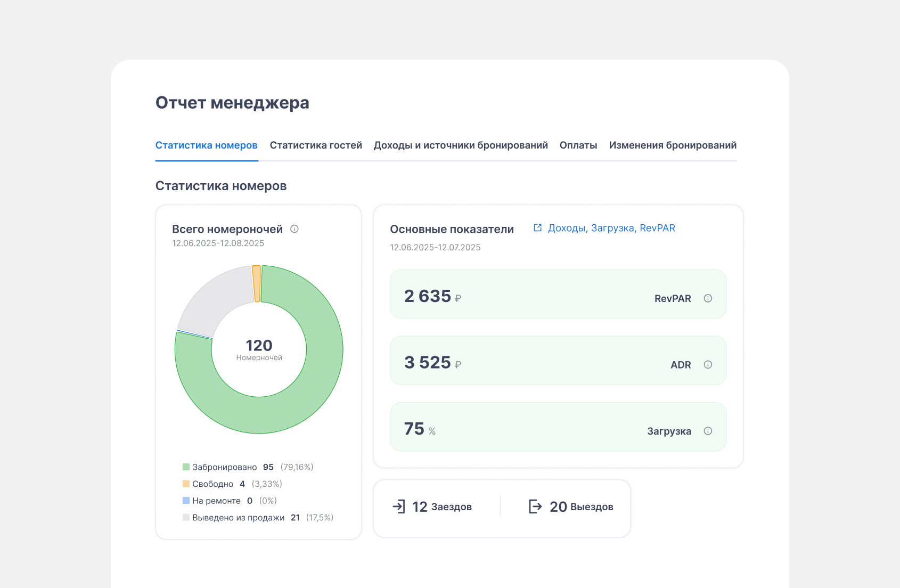Click the orange donut chart segment
Screen dimensions: 900x588
click(257, 283)
